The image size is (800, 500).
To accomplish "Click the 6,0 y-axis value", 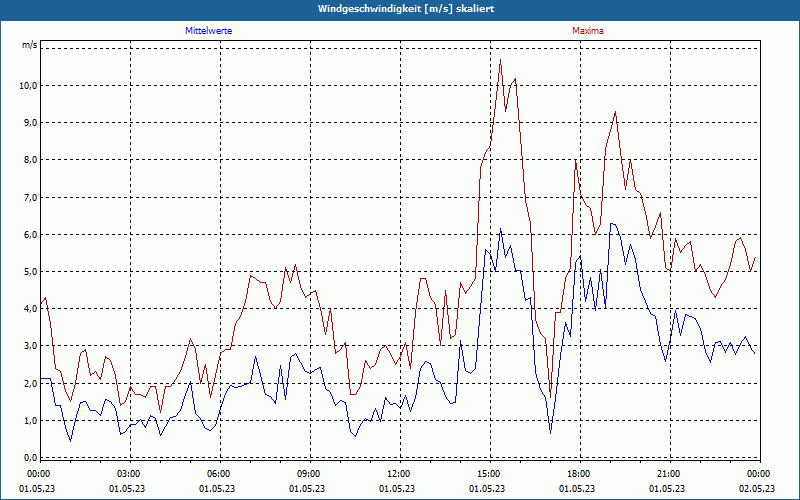I will 31,234.
